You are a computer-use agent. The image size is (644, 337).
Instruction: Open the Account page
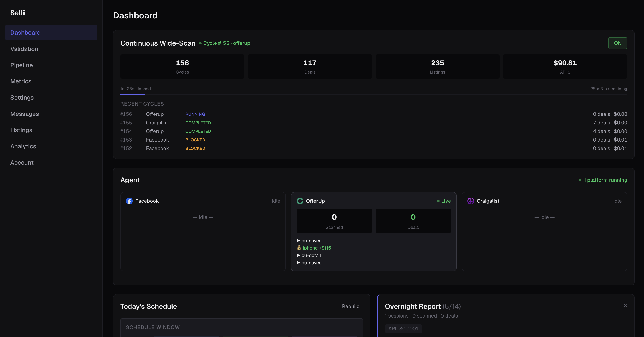coord(51,163)
